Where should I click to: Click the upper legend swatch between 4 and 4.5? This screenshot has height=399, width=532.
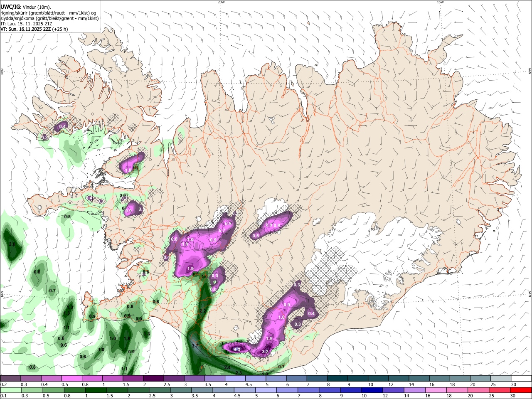tap(235, 379)
